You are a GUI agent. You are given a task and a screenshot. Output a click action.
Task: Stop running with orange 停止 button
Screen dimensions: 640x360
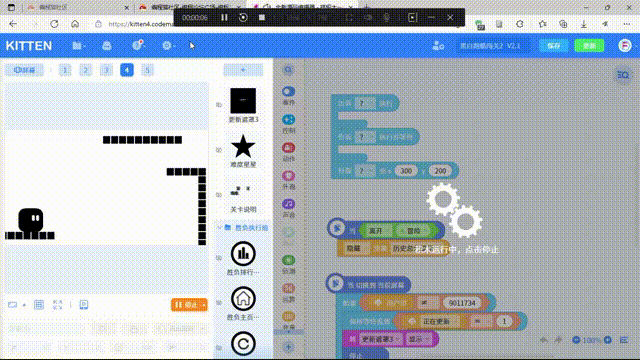pyautogui.click(x=186, y=304)
